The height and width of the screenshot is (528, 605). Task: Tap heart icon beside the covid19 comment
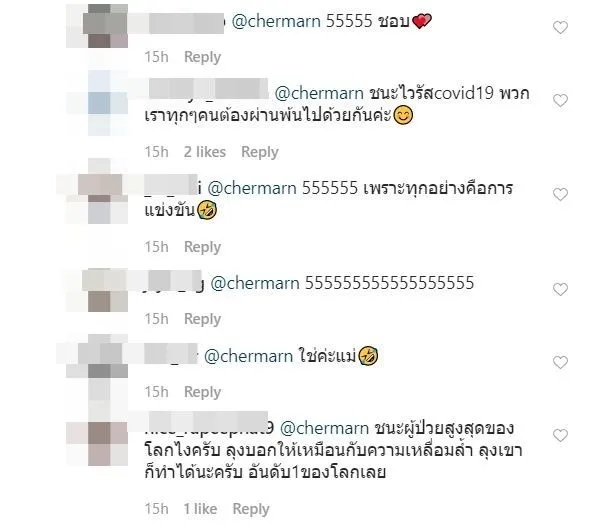(x=560, y=100)
